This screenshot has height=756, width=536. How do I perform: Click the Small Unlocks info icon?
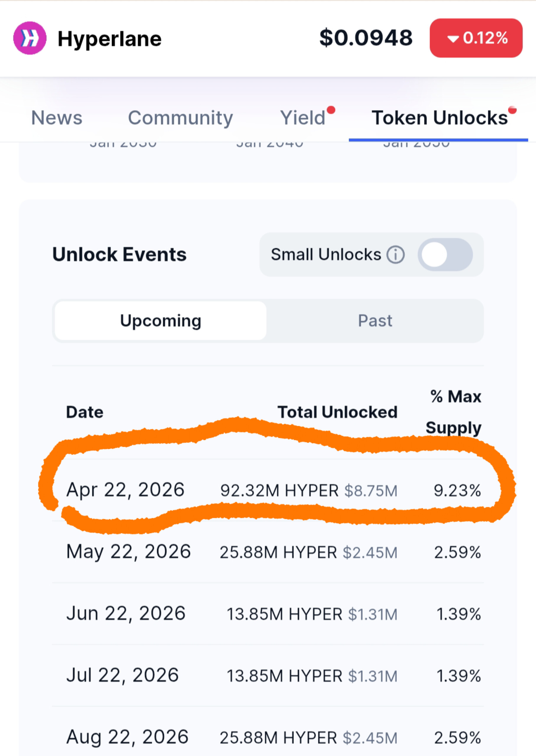click(x=395, y=255)
